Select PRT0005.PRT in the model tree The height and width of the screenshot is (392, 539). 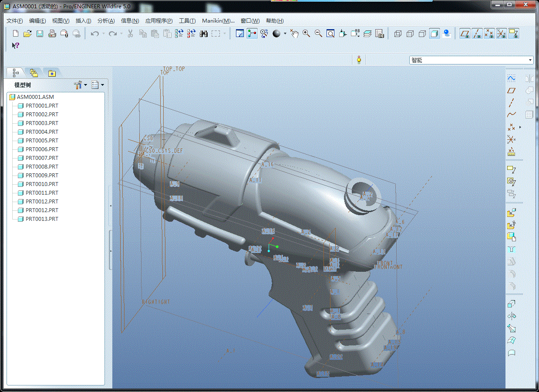[42, 140]
